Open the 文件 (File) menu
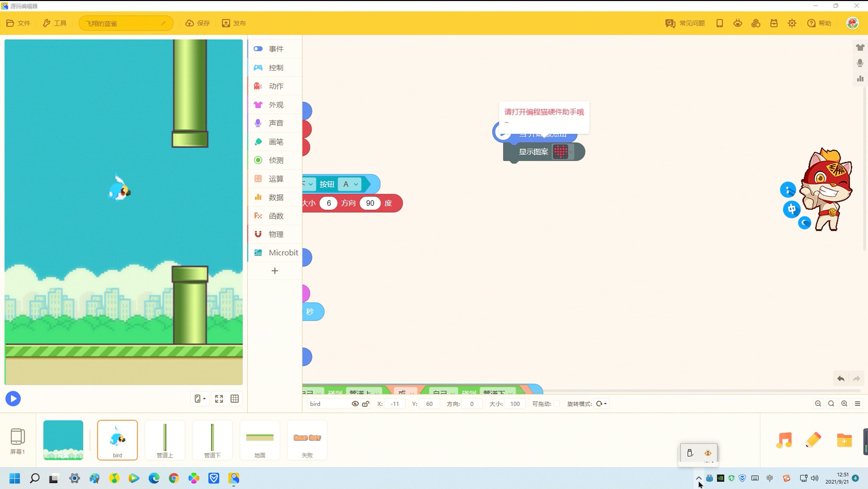868x489 pixels. coord(18,23)
